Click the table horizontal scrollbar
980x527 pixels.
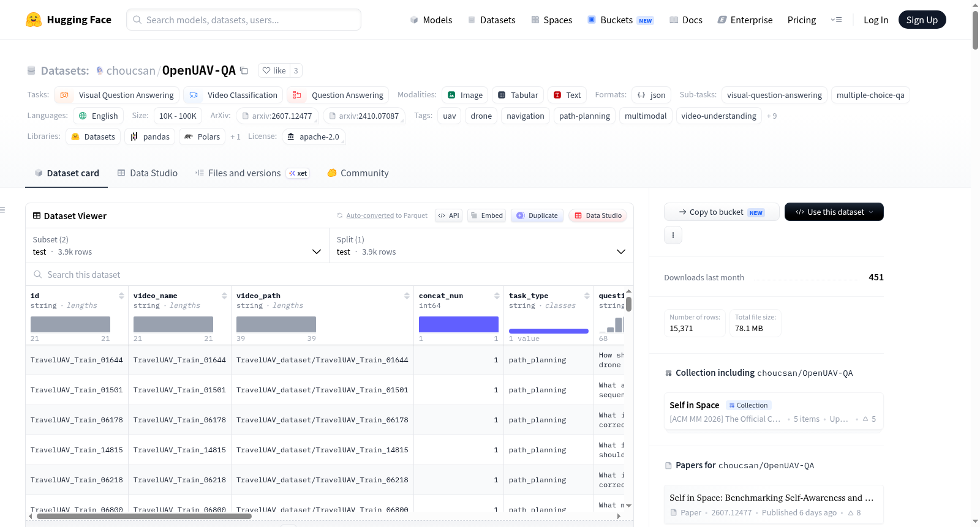coord(144,517)
